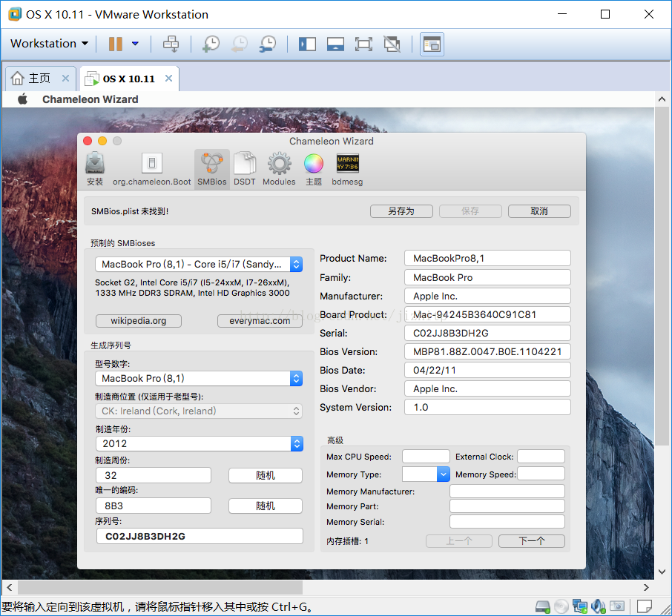The image size is (672, 616).
Task: Click the manufacture week field showing 32
Action: [154, 475]
